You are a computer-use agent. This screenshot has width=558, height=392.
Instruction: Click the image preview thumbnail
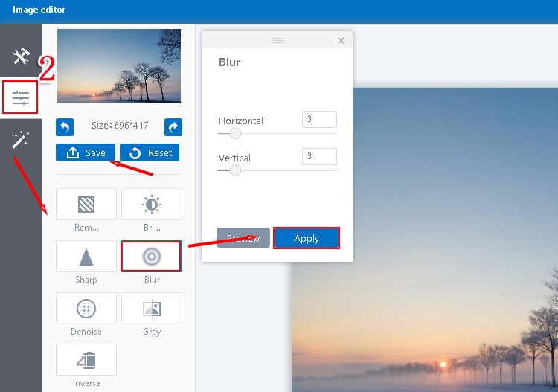tap(119, 65)
